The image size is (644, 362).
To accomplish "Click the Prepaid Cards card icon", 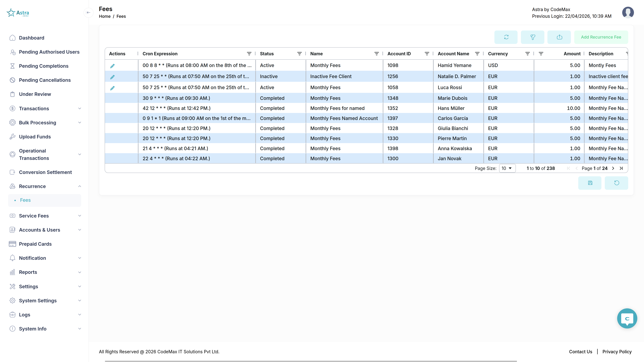I will click(13, 244).
